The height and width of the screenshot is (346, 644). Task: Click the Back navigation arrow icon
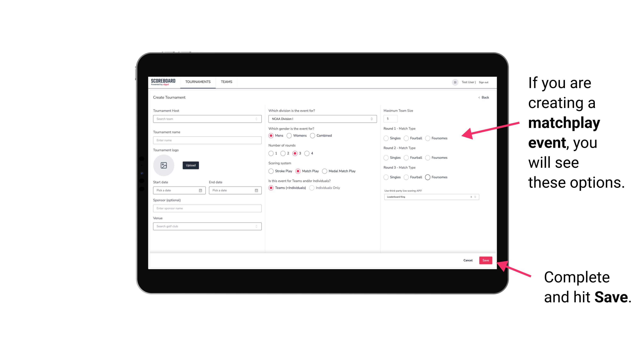click(x=479, y=97)
